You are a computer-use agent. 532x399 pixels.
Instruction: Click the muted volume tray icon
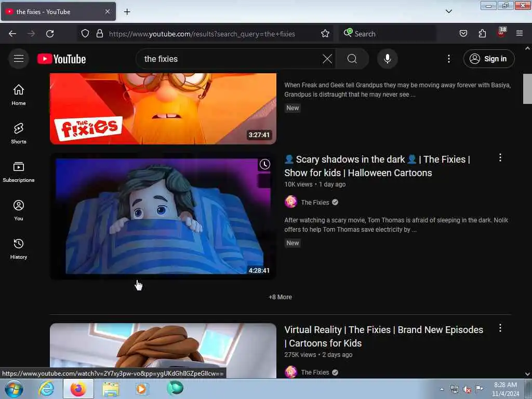tap(467, 390)
